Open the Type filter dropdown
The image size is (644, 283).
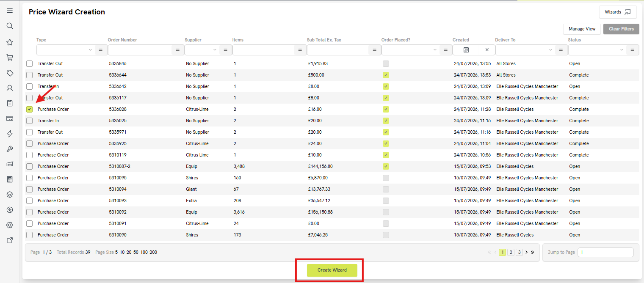[65, 50]
